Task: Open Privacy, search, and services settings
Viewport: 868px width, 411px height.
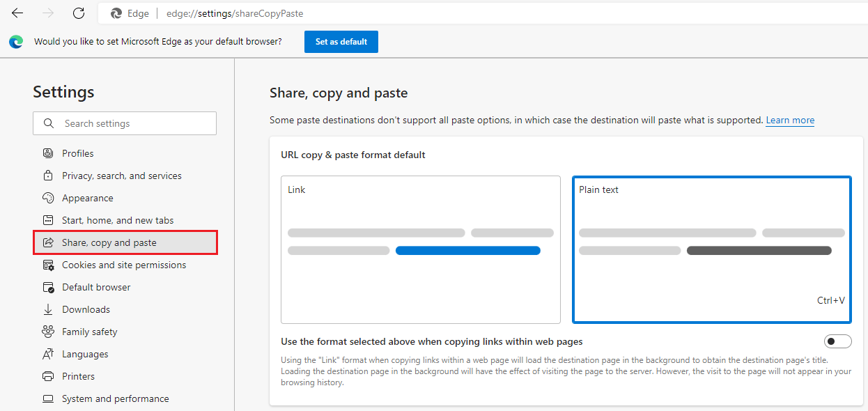Action: pyautogui.click(x=121, y=176)
